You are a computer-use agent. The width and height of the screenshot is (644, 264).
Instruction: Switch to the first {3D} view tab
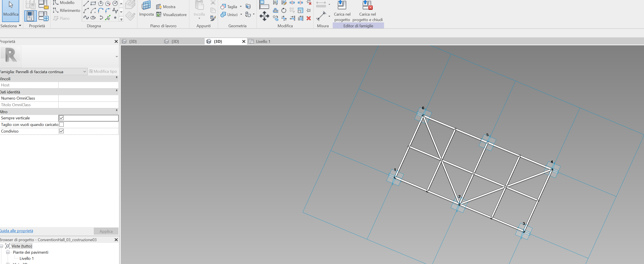click(132, 41)
